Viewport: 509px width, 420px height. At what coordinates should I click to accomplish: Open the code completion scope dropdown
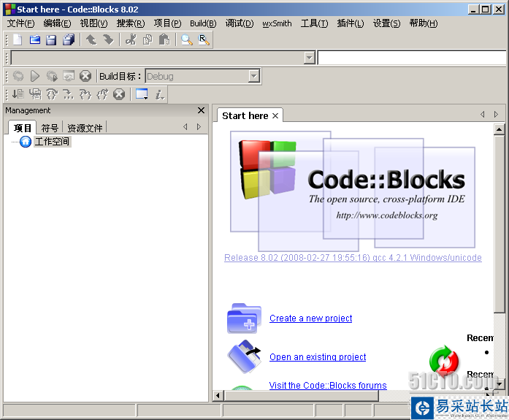pyautogui.click(x=310, y=58)
